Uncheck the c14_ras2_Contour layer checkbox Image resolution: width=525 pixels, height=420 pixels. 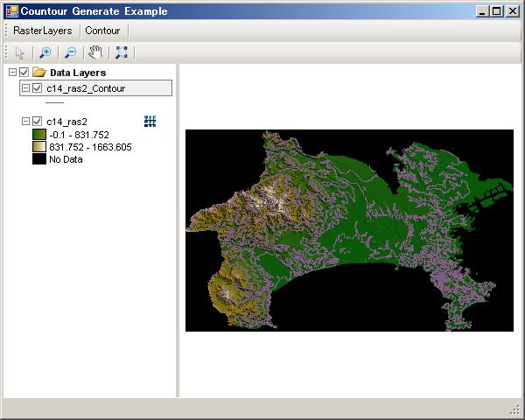pyautogui.click(x=37, y=88)
